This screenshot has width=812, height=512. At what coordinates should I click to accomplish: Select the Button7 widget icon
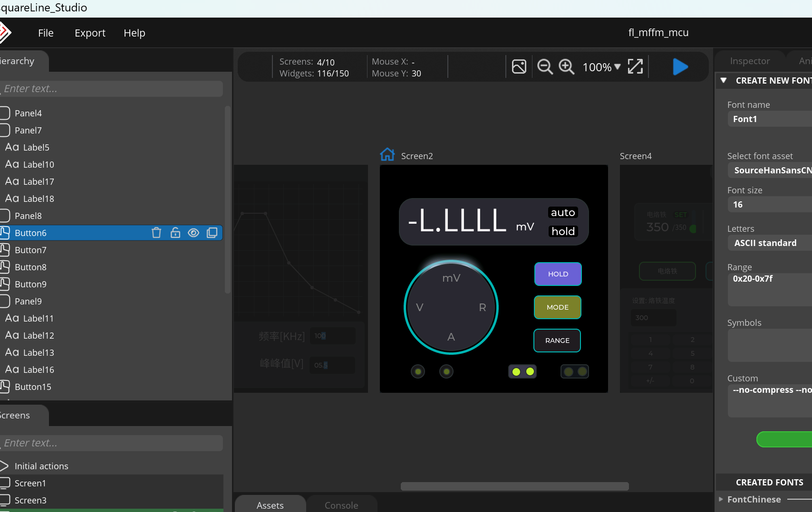coord(5,250)
